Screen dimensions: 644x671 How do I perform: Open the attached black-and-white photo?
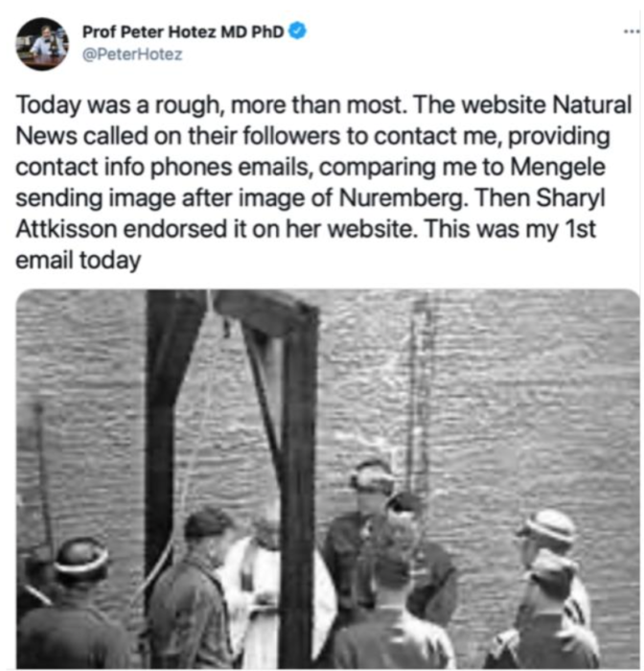pyautogui.click(x=328, y=478)
